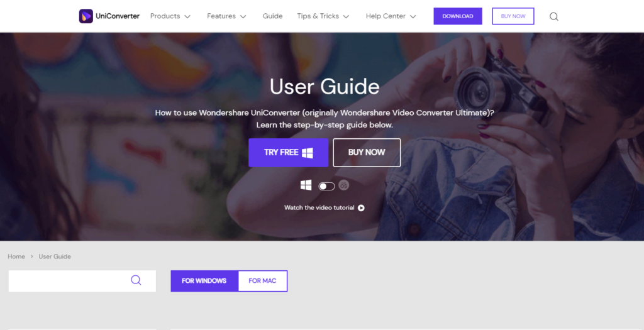Play the video tutorial circle icon
644x330 pixels.
point(361,207)
